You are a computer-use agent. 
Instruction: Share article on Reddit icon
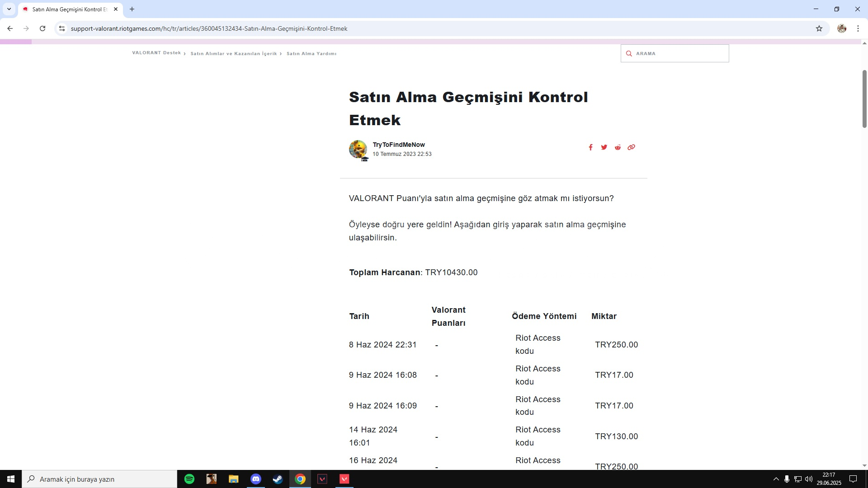click(x=618, y=147)
